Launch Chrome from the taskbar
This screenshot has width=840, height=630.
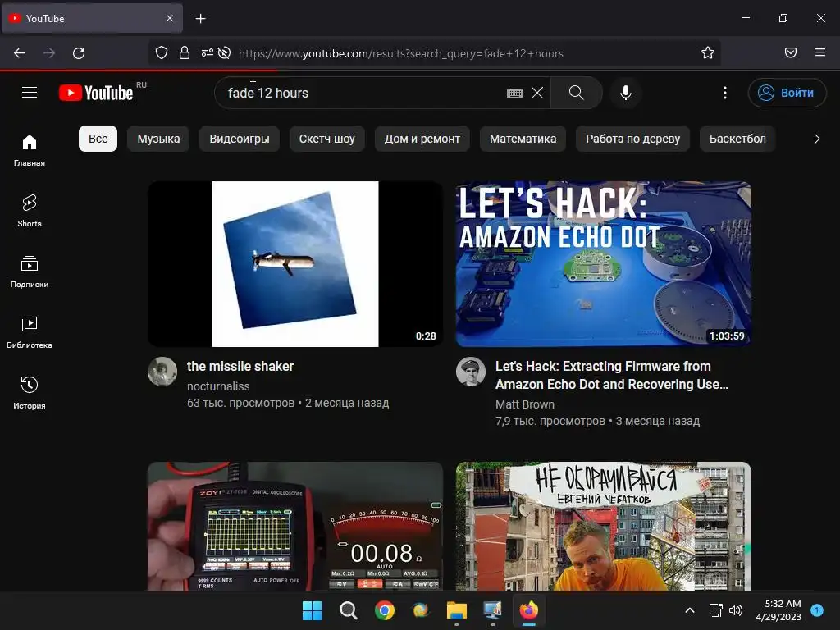pyautogui.click(x=384, y=610)
